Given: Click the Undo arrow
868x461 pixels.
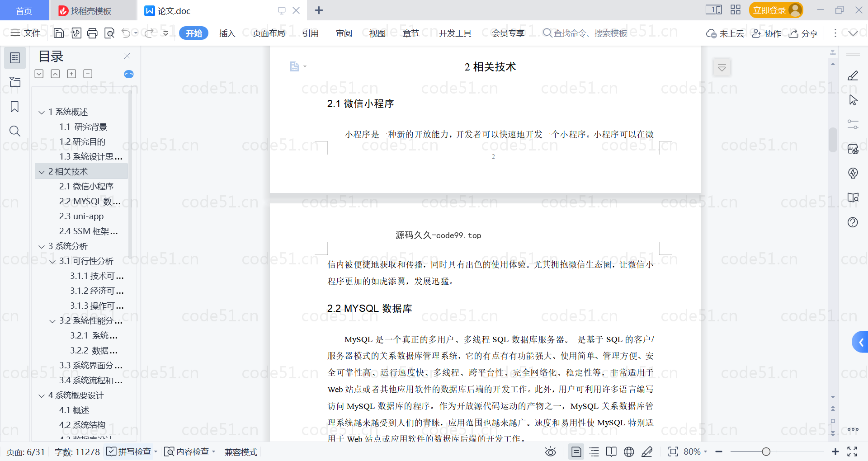Looking at the screenshot, I should tap(126, 33).
